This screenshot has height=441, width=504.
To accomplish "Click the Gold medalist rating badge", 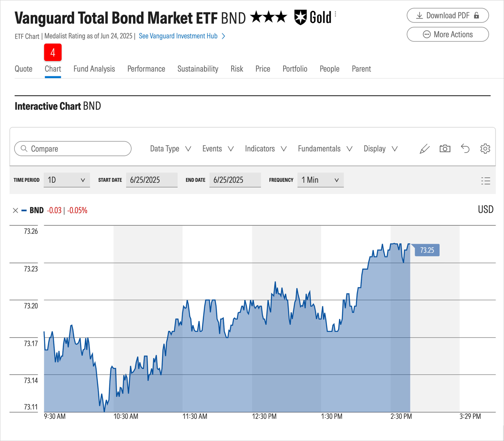I will click(x=313, y=17).
